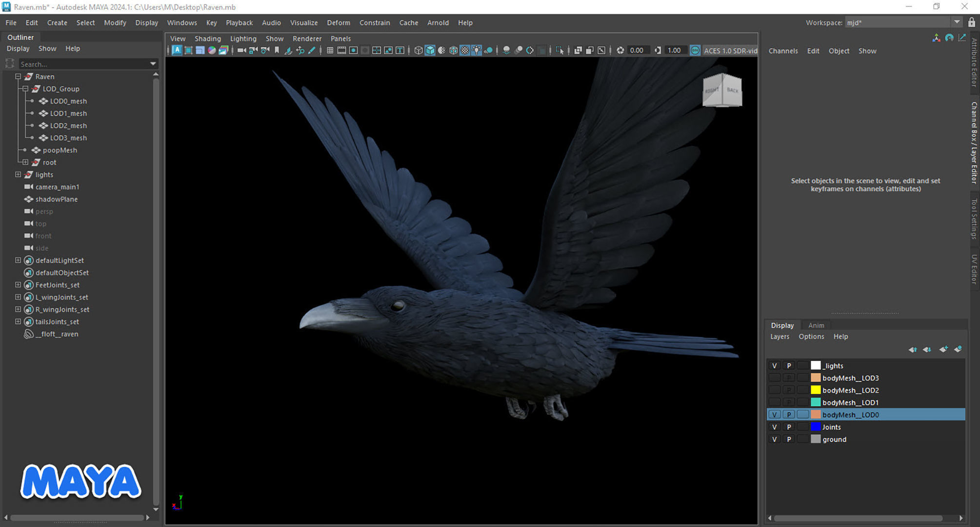This screenshot has width=980, height=527.
Task: Create layer from selected objects icon
Action: click(x=958, y=349)
